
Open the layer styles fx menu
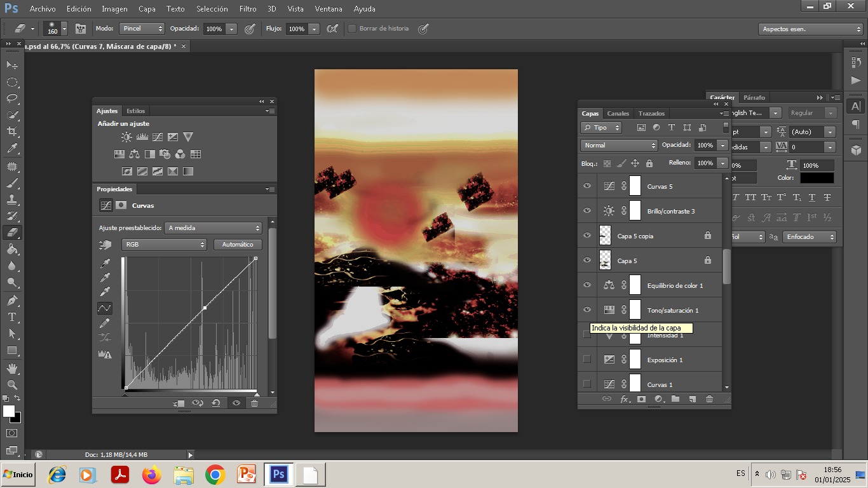[x=625, y=399]
